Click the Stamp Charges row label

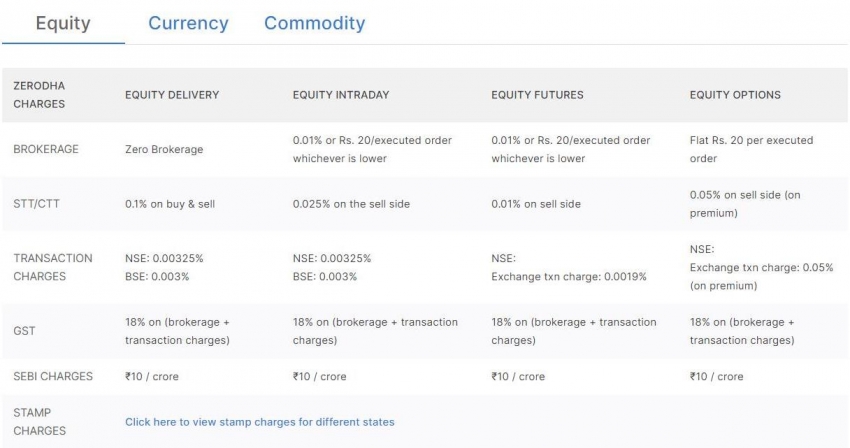pyautogui.click(x=39, y=422)
